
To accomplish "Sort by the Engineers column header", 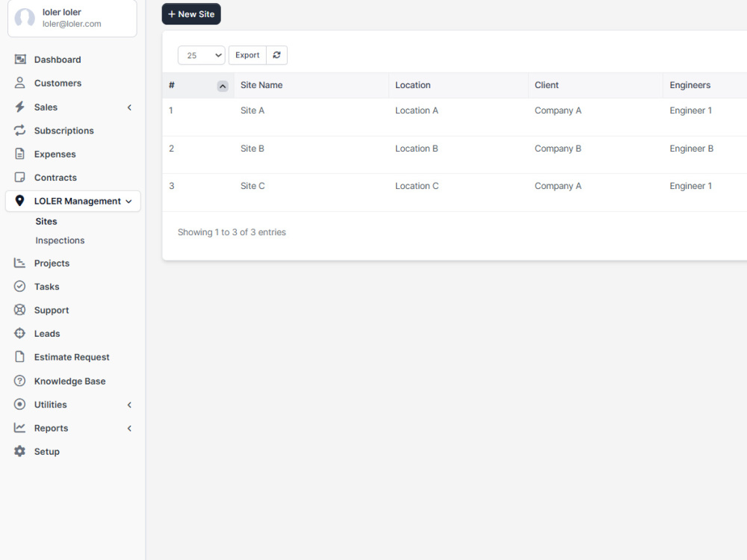I will [x=705, y=85].
